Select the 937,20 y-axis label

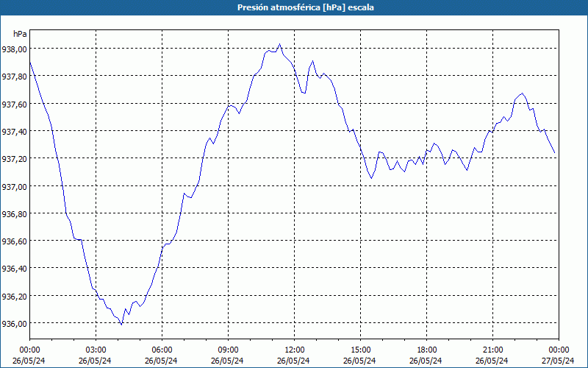point(14,158)
